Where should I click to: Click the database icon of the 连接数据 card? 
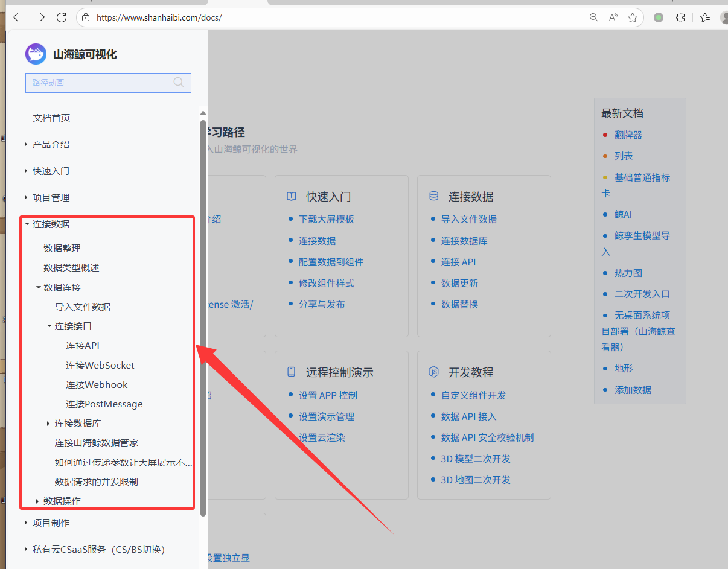(434, 197)
